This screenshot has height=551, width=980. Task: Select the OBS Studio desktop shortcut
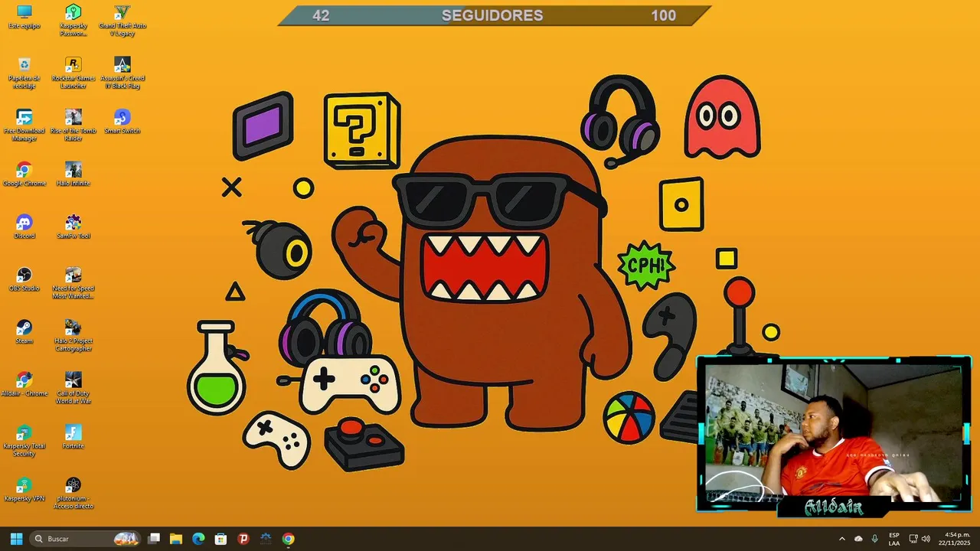pos(24,279)
